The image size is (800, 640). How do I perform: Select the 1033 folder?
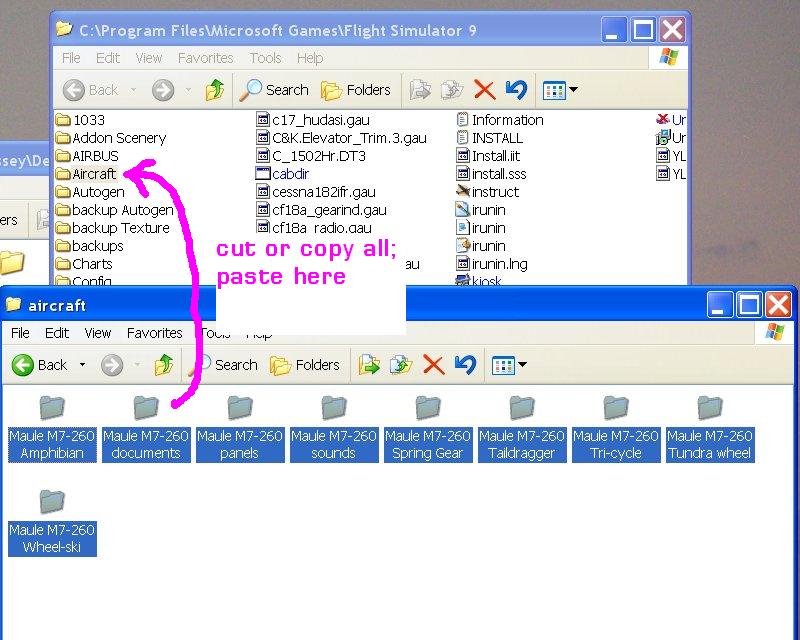80,120
